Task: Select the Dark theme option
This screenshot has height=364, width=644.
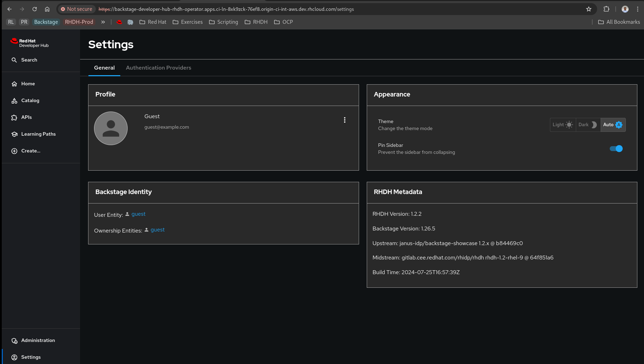Action: (x=588, y=125)
